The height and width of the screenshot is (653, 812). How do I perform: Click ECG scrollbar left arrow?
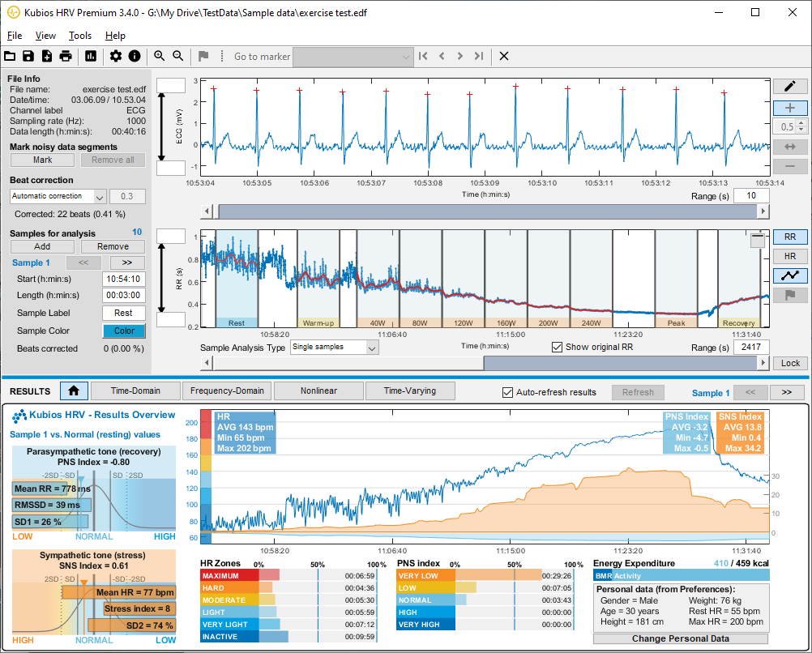point(207,211)
